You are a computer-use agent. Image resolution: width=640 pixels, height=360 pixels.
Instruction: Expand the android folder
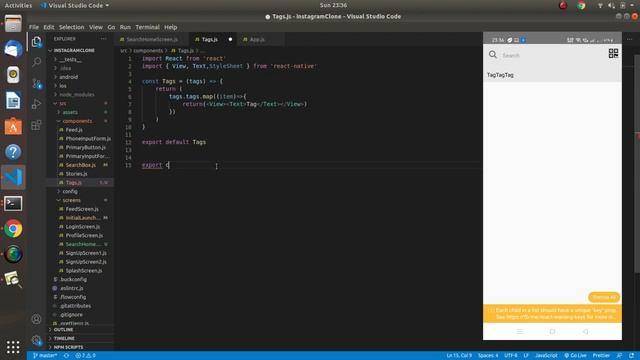coord(69,77)
